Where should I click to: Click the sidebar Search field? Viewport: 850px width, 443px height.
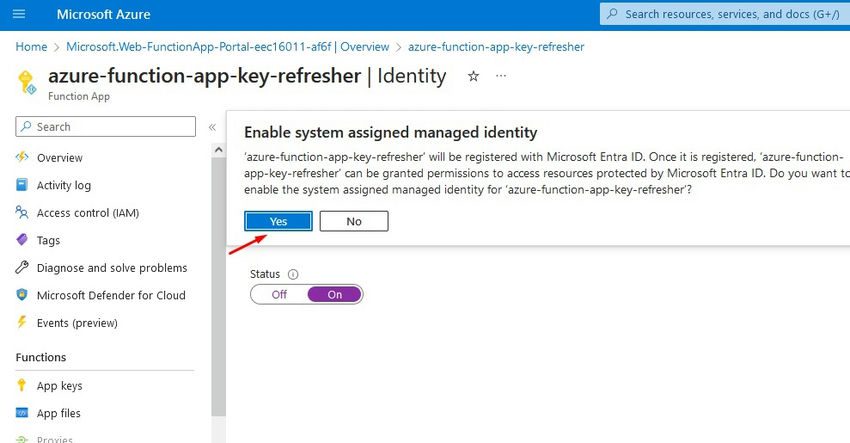(x=106, y=126)
